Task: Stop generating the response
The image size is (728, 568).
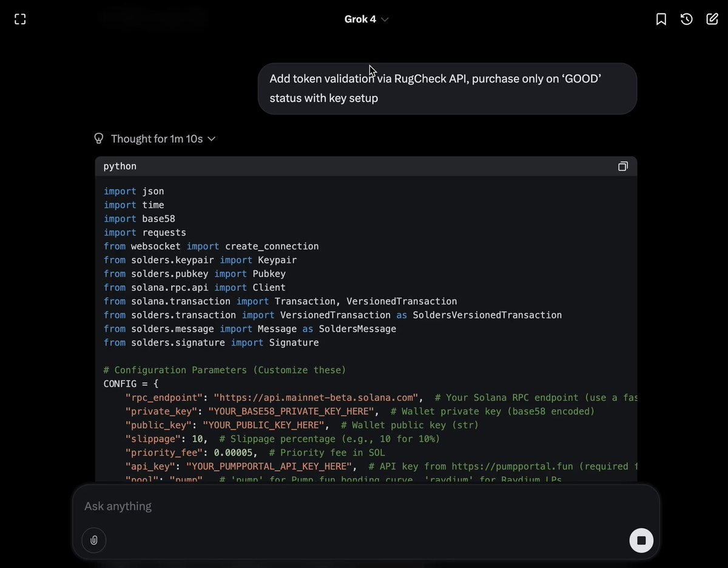Action: [641, 540]
